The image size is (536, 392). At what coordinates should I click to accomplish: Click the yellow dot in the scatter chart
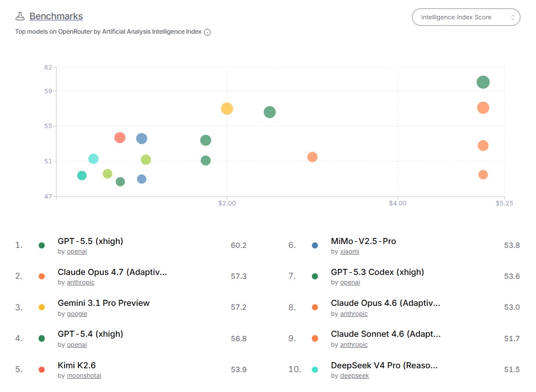227,109
